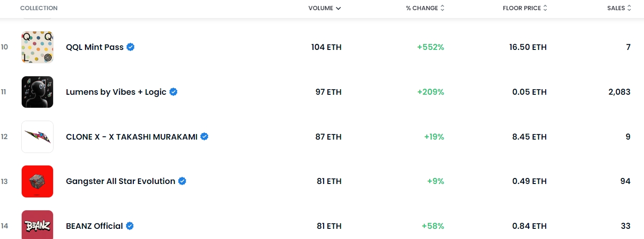This screenshot has width=644, height=239.
Task: Click verified badge next to BEANZ Official
Action: [x=130, y=226]
